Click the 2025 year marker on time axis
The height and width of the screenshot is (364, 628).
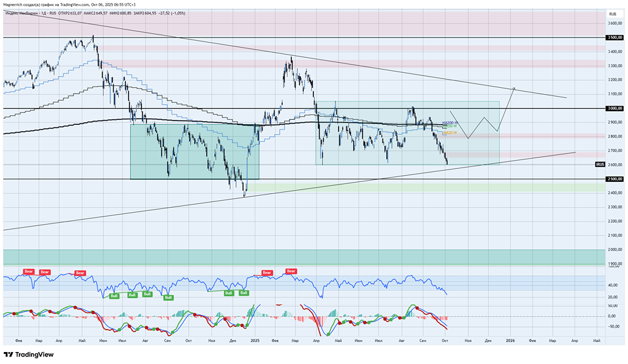coord(255,341)
